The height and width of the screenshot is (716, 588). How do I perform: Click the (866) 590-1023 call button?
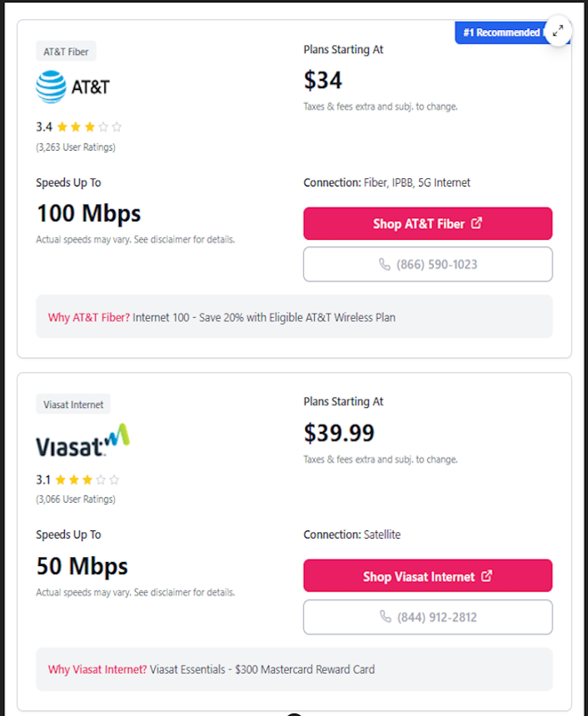click(x=427, y=264)
